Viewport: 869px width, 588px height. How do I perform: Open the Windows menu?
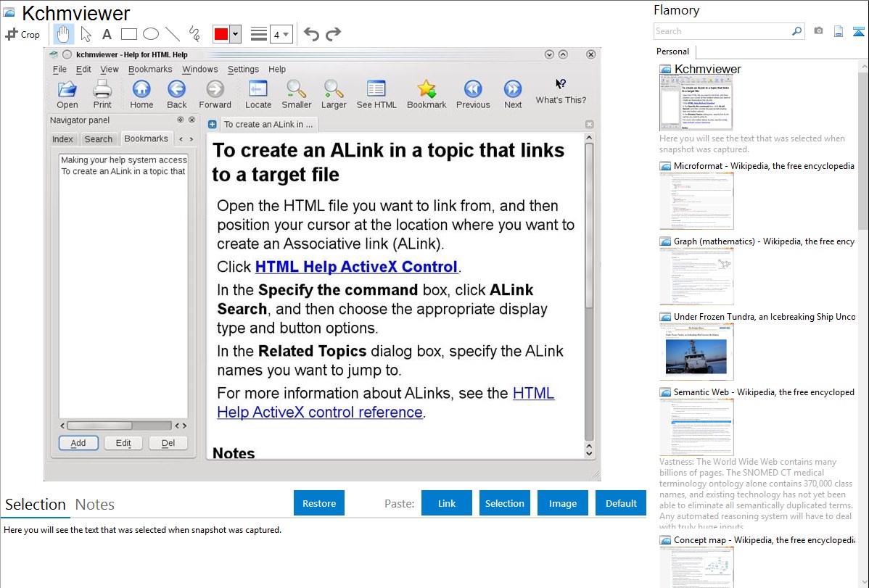pyautogui.click(x=200, y=70)
